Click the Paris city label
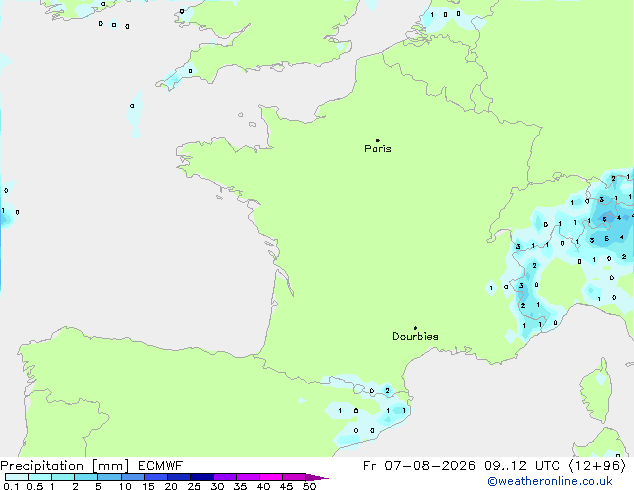The width and height of the screenshot is (634, 490). (x=378, y=149)
